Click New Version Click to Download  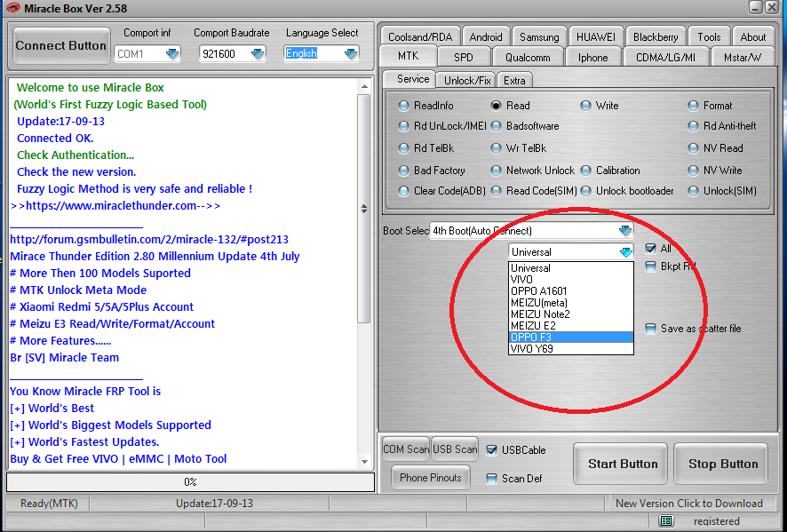(689, 504)
